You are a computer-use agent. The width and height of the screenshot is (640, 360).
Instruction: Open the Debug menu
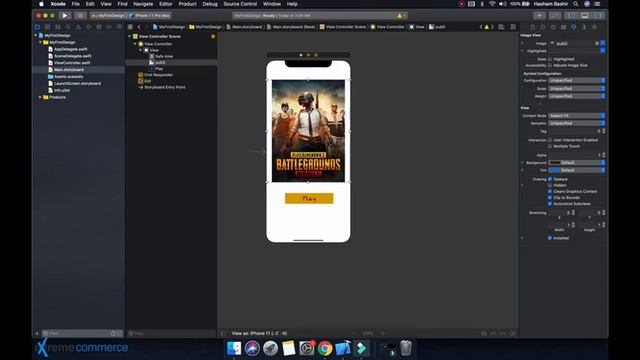(210, 4)
